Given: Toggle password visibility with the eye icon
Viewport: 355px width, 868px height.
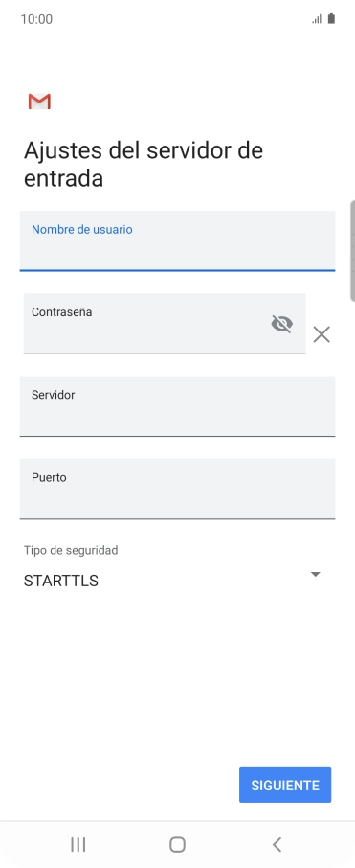Looking at the screenshot, I should pos(282,324).
